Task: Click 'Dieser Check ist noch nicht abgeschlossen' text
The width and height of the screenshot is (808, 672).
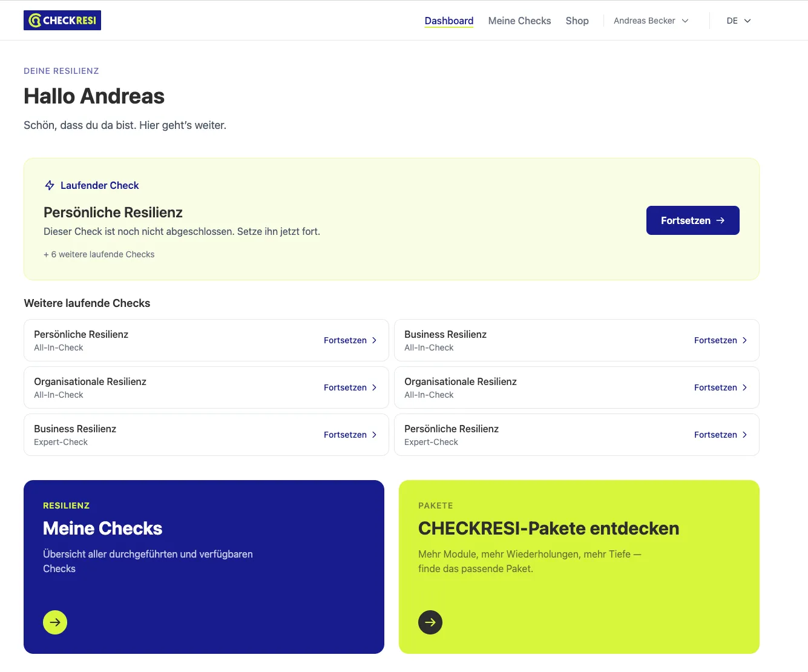Action: click(x=182, y=231)
